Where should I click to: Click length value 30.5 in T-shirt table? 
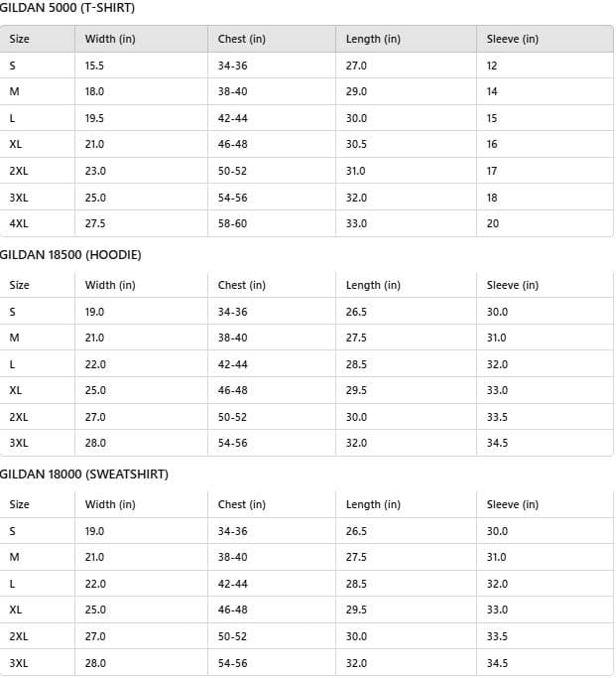click(356, 144)
